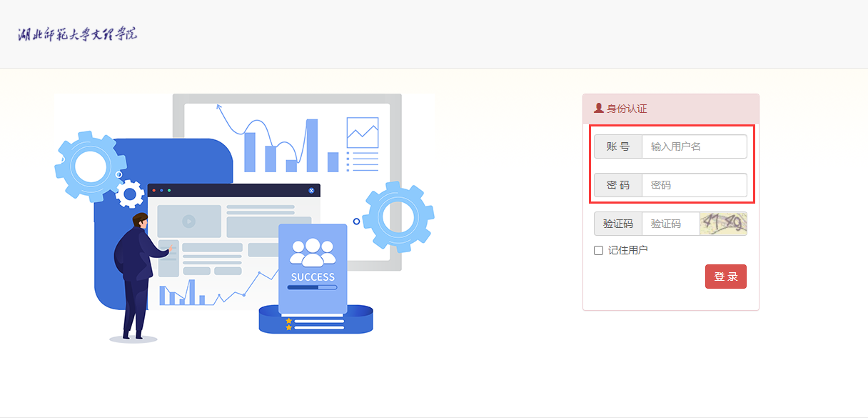Click the man in the dark suit
868x418 pixels.
136,275
